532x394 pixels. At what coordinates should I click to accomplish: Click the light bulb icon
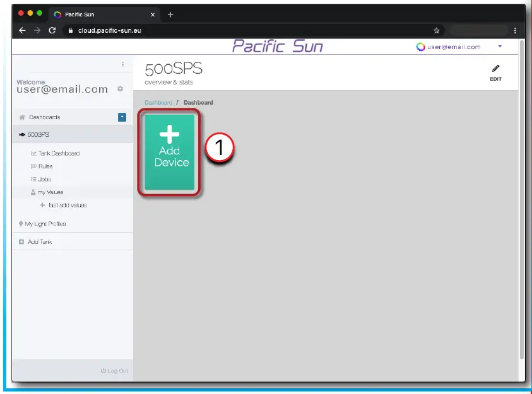pyautogui.click(x=21, y=224)
